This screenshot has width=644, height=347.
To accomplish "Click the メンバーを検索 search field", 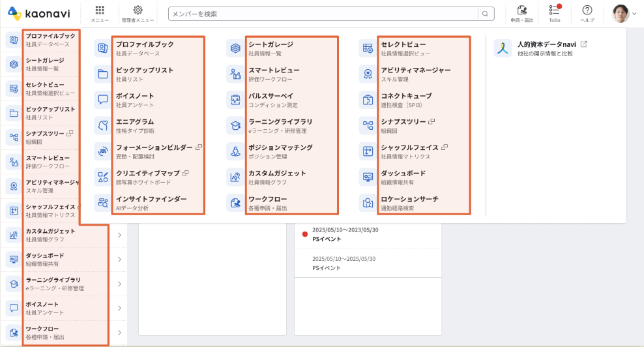I will 323,14.
